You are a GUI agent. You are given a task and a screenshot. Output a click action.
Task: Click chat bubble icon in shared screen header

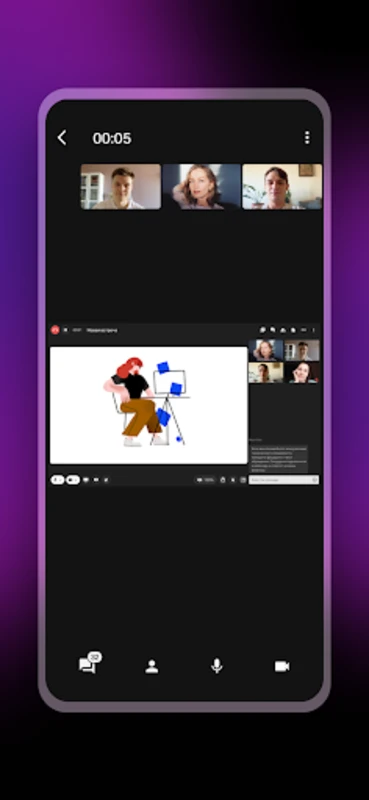[262, 330]
